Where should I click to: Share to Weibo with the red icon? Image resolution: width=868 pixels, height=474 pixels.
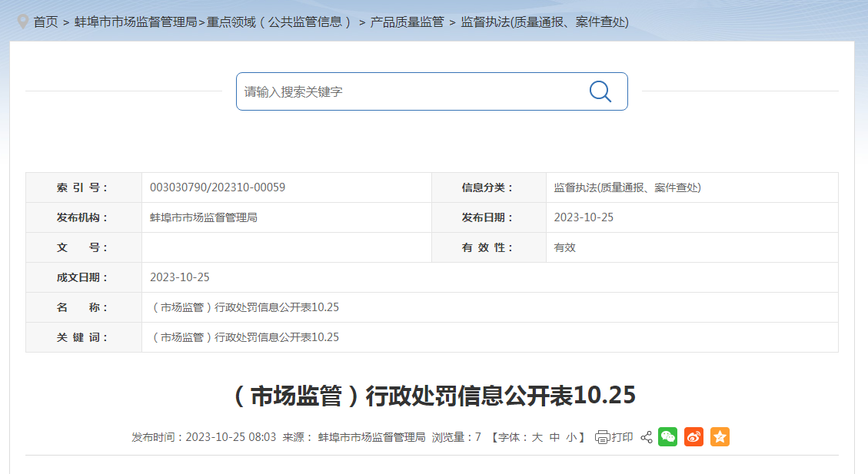click(693, 437)
